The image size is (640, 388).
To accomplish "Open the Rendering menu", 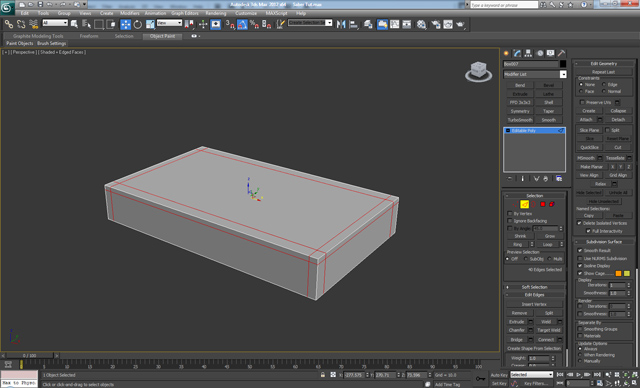I will pyautogui.click(x=216, y=13).
